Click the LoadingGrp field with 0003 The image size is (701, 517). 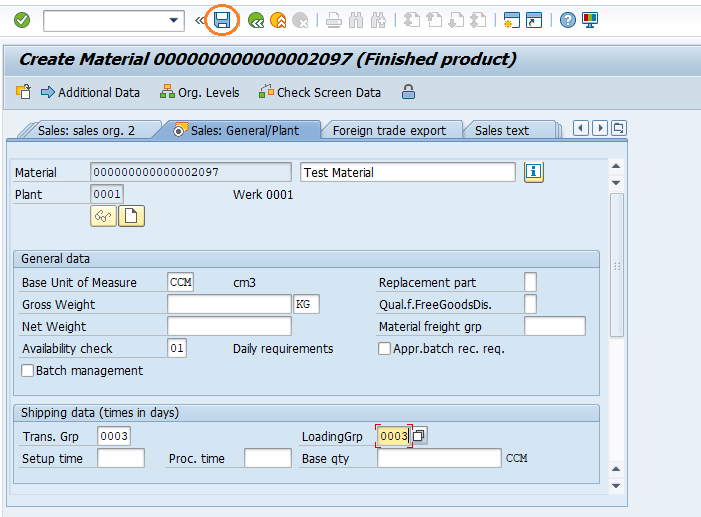coord(393,436)
